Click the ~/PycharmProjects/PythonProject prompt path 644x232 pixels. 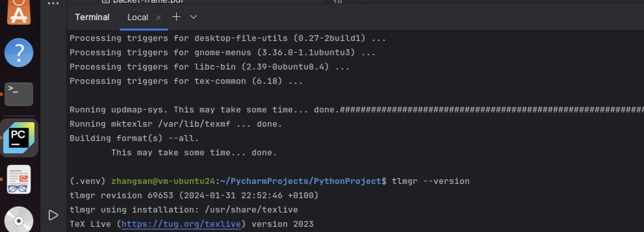pyautogui.click(x=301, y=181)
